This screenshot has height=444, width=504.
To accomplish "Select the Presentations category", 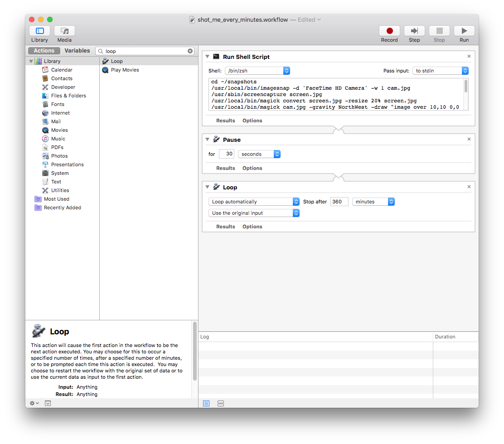I will [x=67, y=164].
